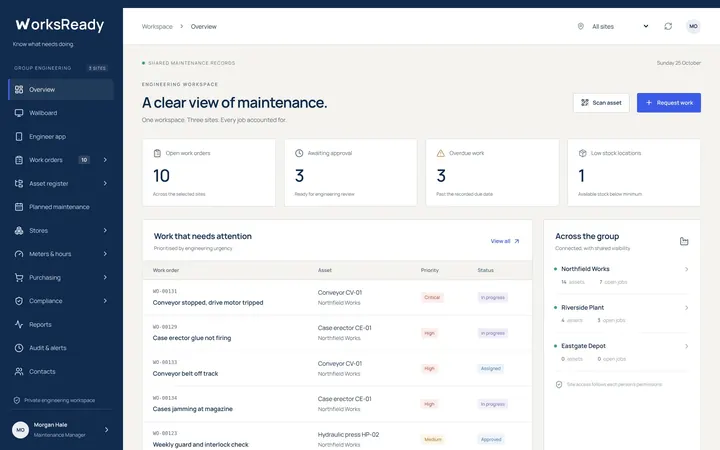This screenshot has height=450, width=720.
Task: Click the Reports activity icon
Action: pos(19,325)
